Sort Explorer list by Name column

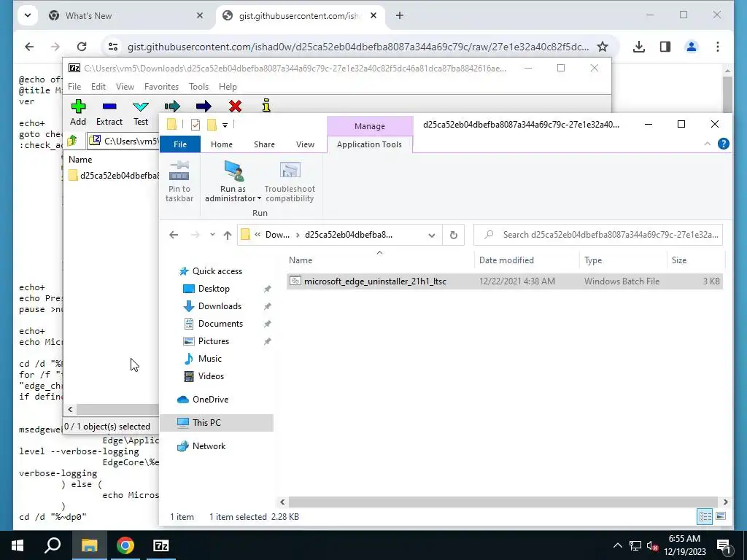point(379,260)
